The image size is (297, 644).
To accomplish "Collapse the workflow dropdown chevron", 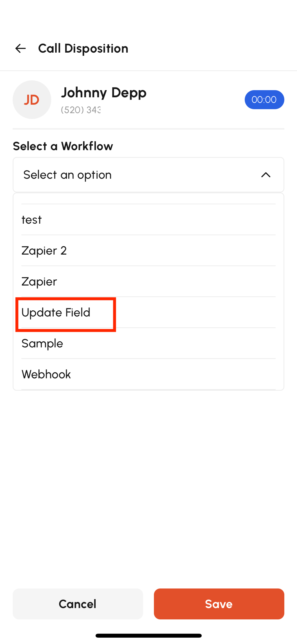I will pyautogui.click(x=266, y=175).
